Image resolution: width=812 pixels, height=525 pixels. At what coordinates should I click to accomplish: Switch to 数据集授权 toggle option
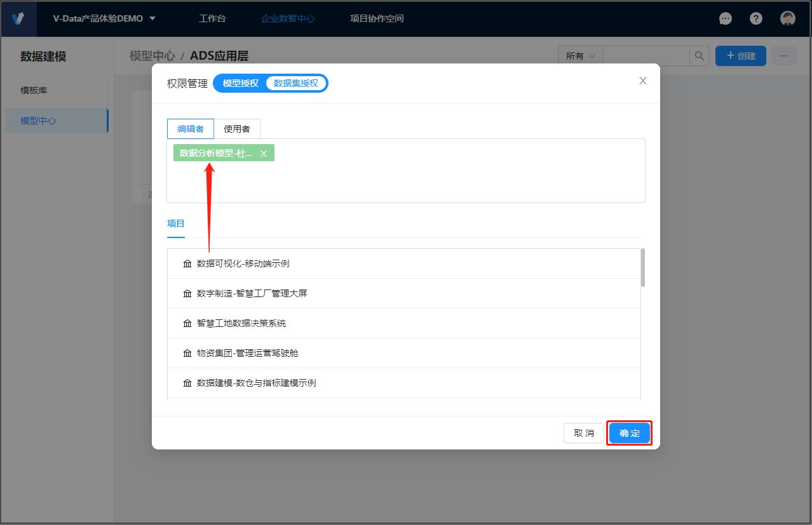coord(295,83)
